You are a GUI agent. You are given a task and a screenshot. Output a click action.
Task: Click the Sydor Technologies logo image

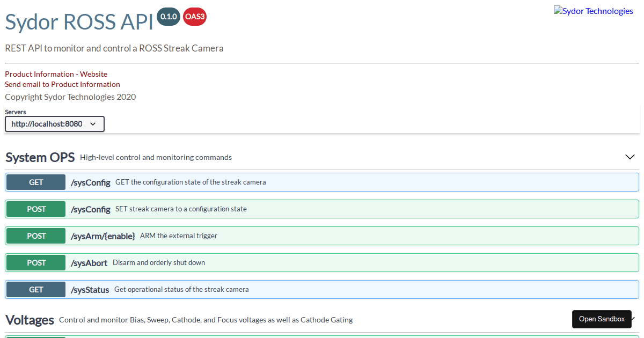pos(593,10)
